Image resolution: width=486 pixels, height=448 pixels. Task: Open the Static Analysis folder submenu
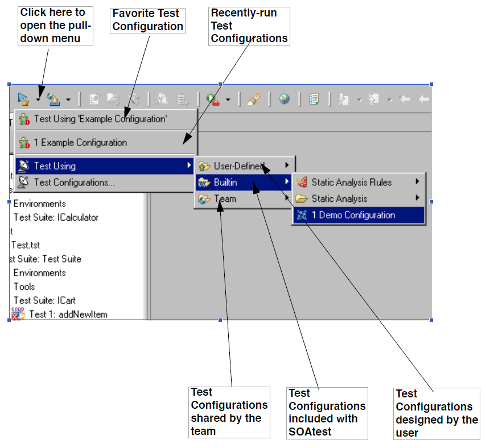pos(359,198)
